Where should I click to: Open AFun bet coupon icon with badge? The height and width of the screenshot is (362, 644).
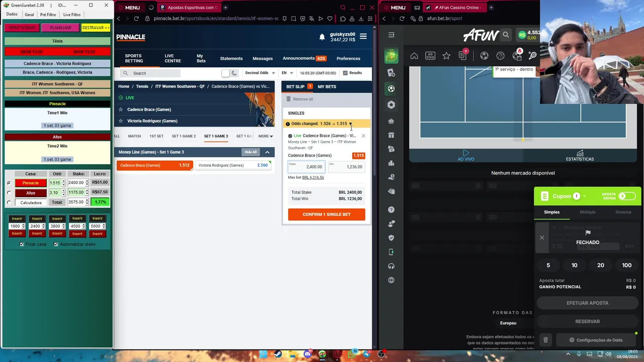(x=463, y=56)
